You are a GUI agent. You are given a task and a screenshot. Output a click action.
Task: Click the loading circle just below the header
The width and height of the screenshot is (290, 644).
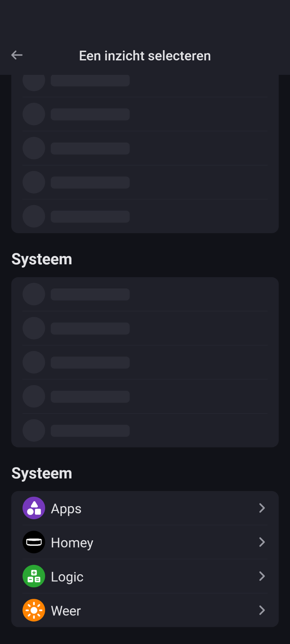pyautogui.click(x=34, y=82)
